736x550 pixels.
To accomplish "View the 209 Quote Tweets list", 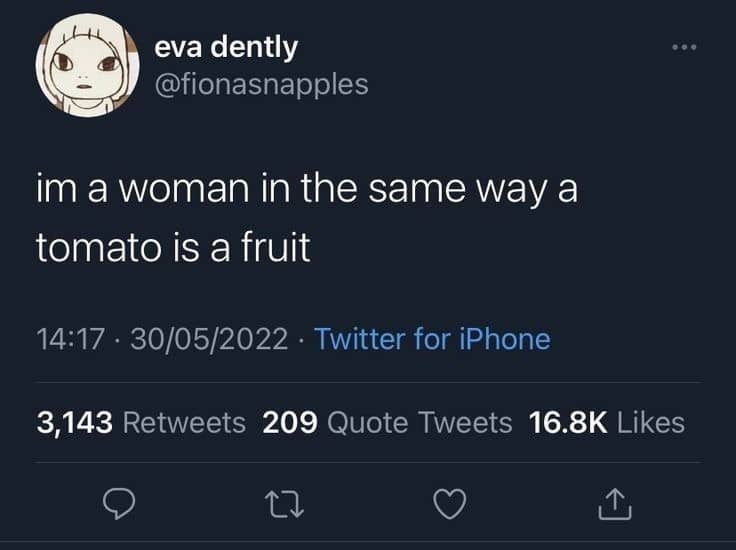I will tap(387, 422).
